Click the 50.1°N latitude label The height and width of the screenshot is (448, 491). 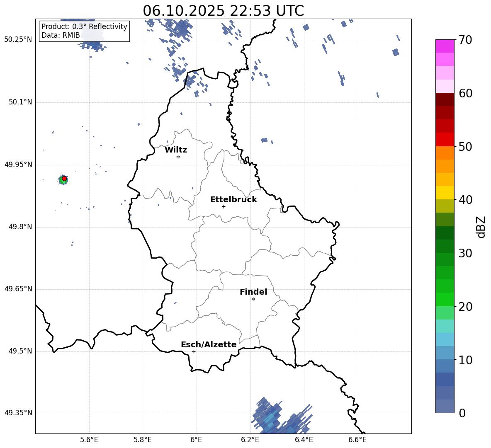(19, 102)
